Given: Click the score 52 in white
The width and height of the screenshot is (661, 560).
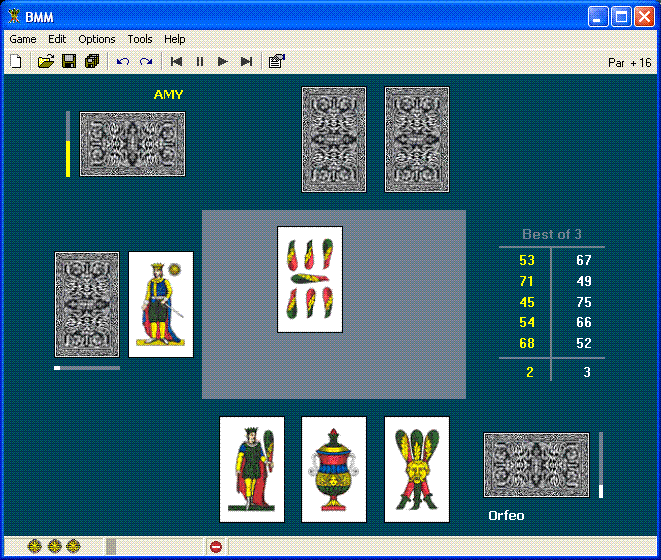Looking at the screenshot, I should (x=584, y=343).
